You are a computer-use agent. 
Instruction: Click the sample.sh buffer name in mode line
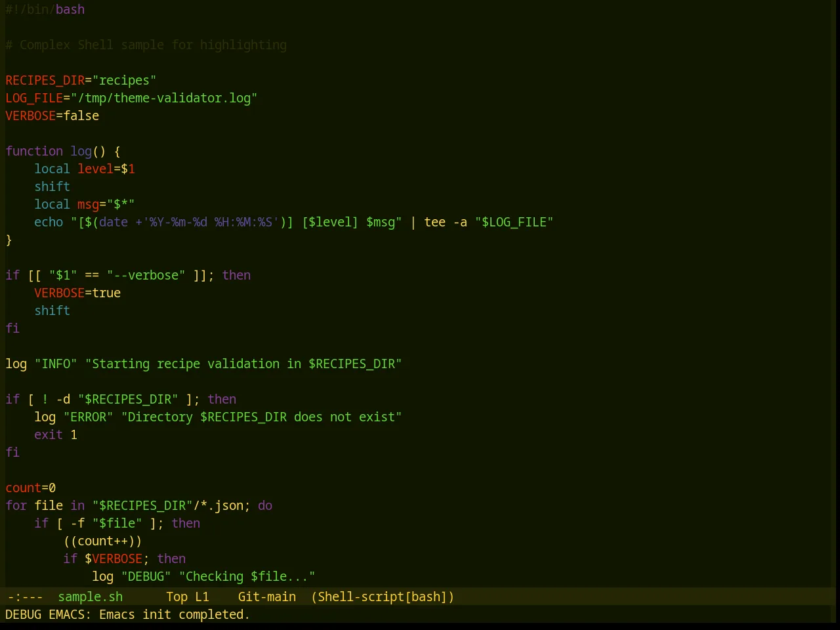pos(90,597)
